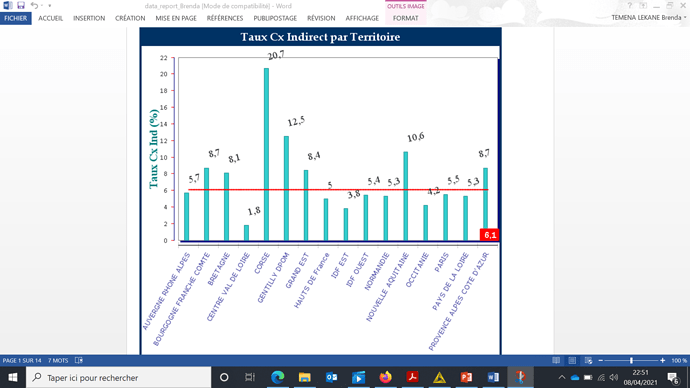Open Task View icon in taskbar
Viewport: 690px width, 388px height.
click(x=250, y=377)
